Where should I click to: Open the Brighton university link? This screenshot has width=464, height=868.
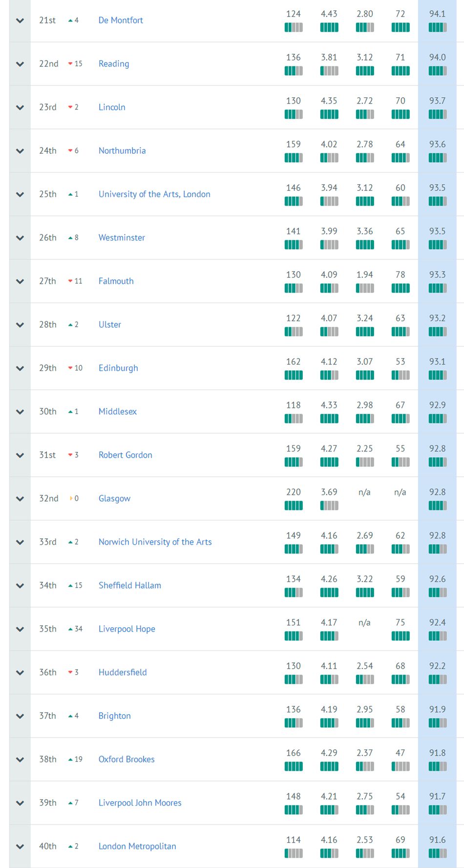[x=115, y=716]
